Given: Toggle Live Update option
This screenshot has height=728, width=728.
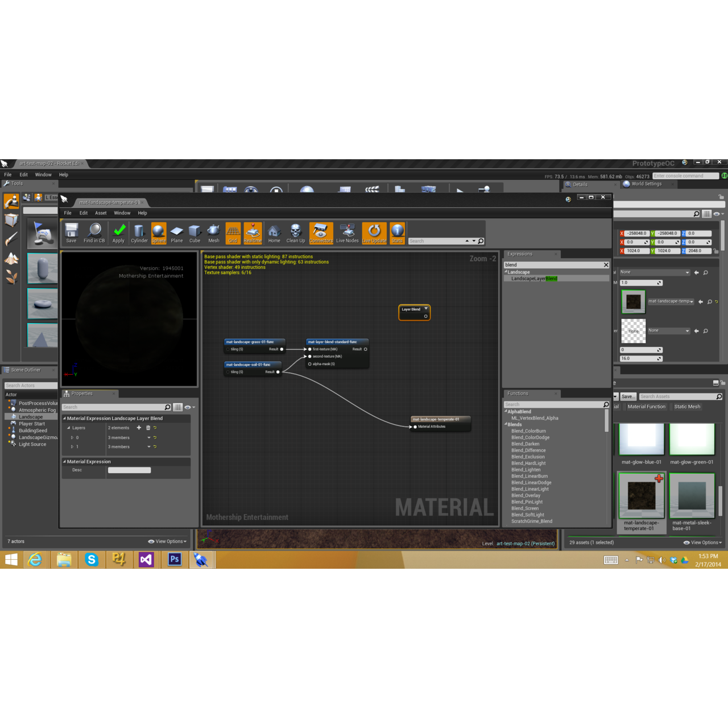Looking at the screenshot, I should [x=374, y=231].
